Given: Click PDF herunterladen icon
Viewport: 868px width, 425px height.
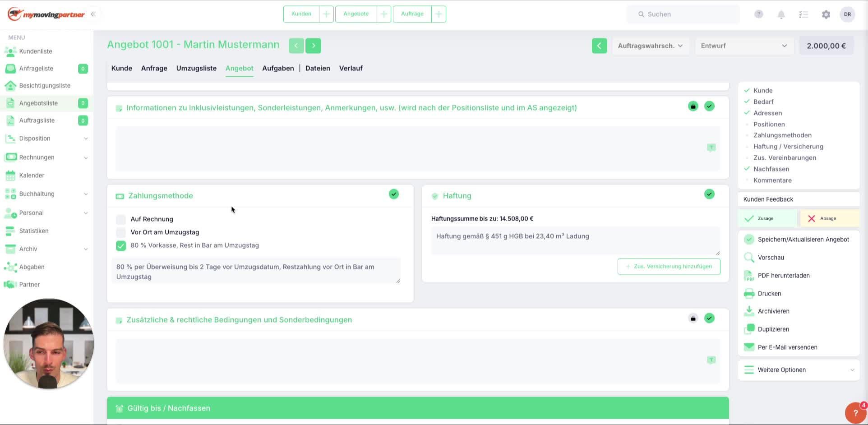Looking at the screenshot, I should pyautogui.click(x=749, y=276).
